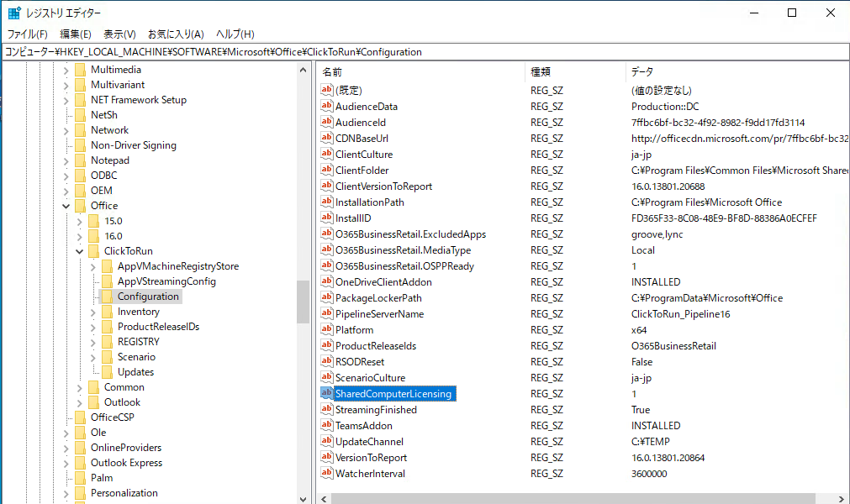Click the string icon beside SharedComputerLicensing
The height and width of the screenshot is (504, 850).
[326, 394]
